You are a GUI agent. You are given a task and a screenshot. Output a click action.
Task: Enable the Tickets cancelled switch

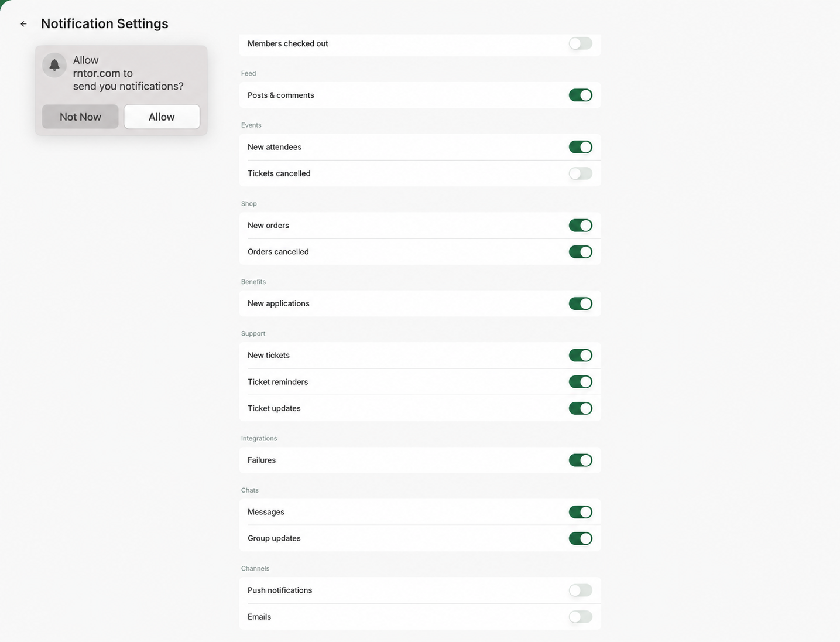pos(581,173)
